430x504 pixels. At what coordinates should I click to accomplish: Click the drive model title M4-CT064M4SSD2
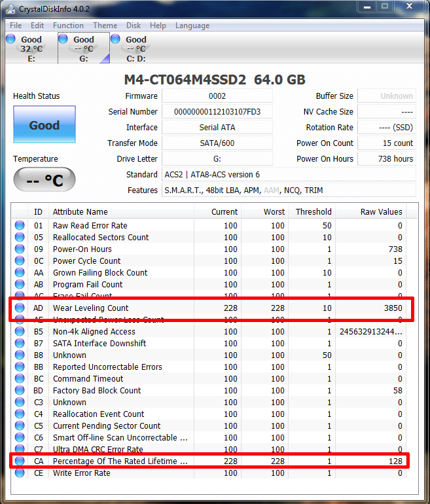(185, 80)
